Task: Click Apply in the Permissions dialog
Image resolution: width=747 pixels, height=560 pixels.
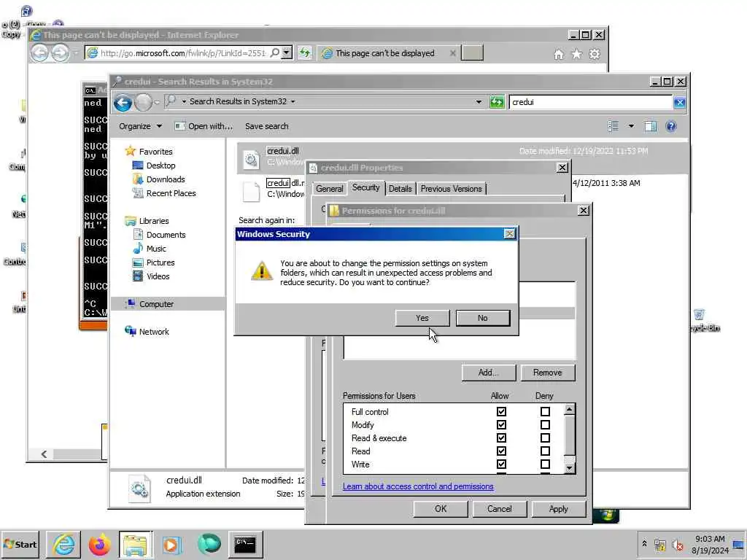Action: pyautogui.click(x=558, y=508)
